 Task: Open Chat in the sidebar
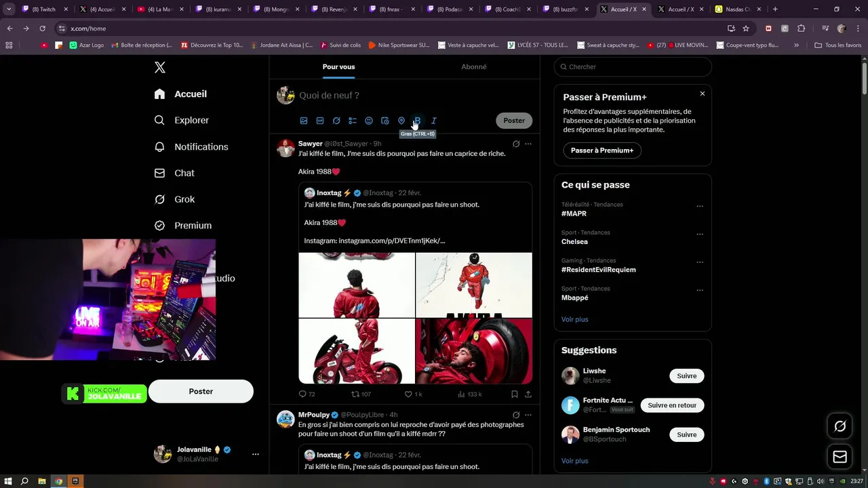point(175,173)
